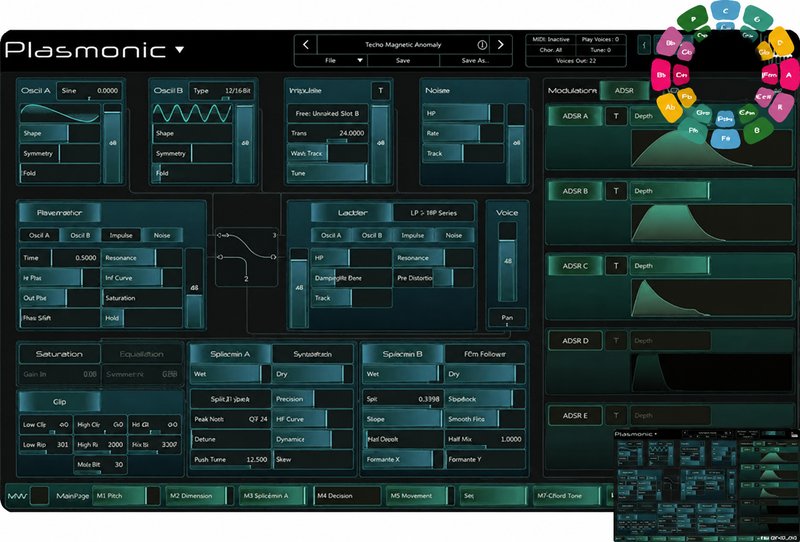This screenshot has height=542, width=800.
Task: Open the Saturation tab
Action: tap(59, 354)
